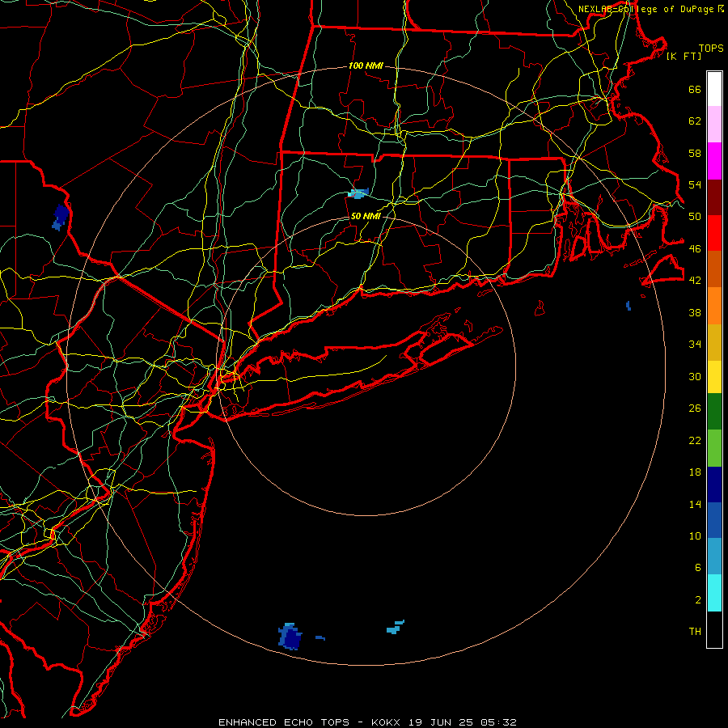Viewport: 728px width, 728px height.
Task: Select the light green legend band
Action: point(714,448)
